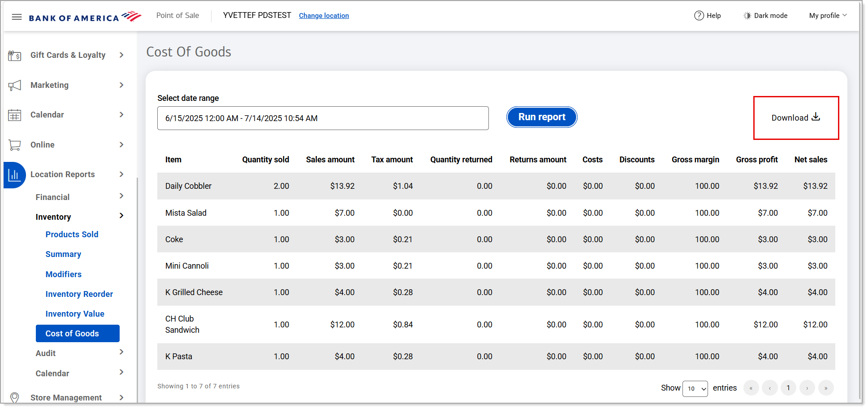Open the Products Sold report
This screenshot has height=409, width=868.
72,235
